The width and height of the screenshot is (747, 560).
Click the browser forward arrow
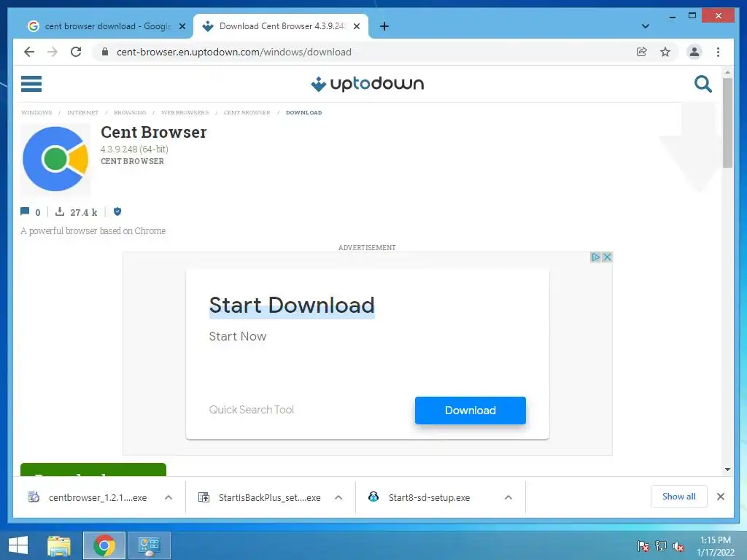pos(53,52)
